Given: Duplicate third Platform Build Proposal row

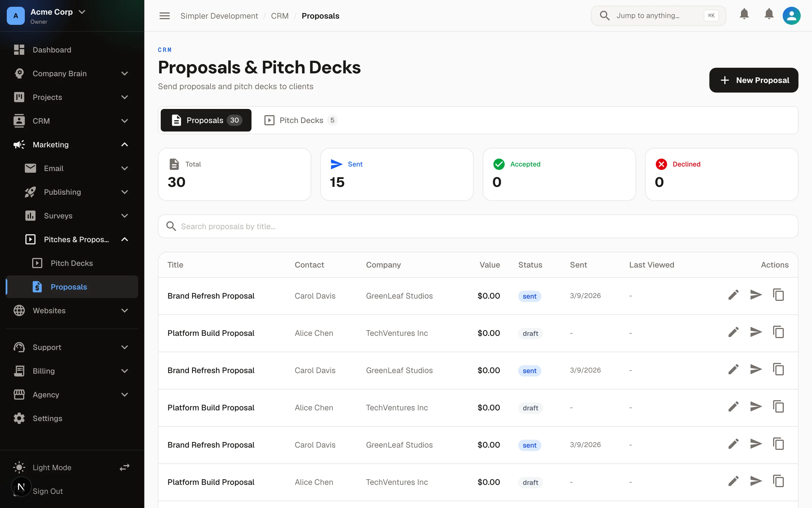Looking at the screenshot, I should pos(778,481).
